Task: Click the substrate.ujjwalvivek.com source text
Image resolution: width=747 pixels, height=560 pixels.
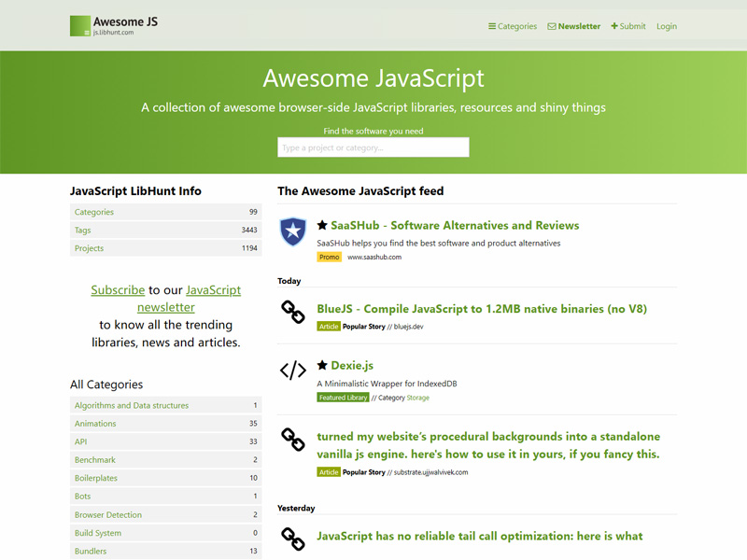Action: click(x=430, y=472)
